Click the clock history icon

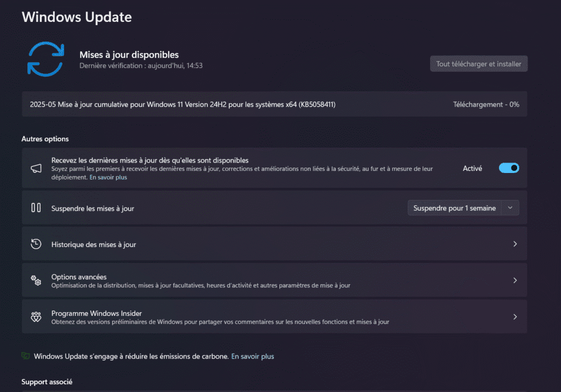36,244
